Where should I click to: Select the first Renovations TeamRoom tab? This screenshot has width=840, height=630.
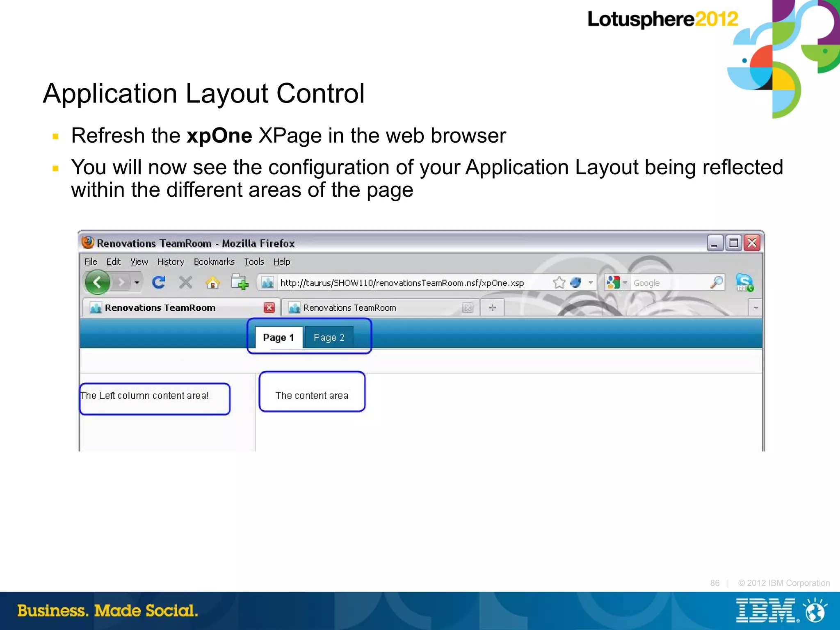[182, 307]
